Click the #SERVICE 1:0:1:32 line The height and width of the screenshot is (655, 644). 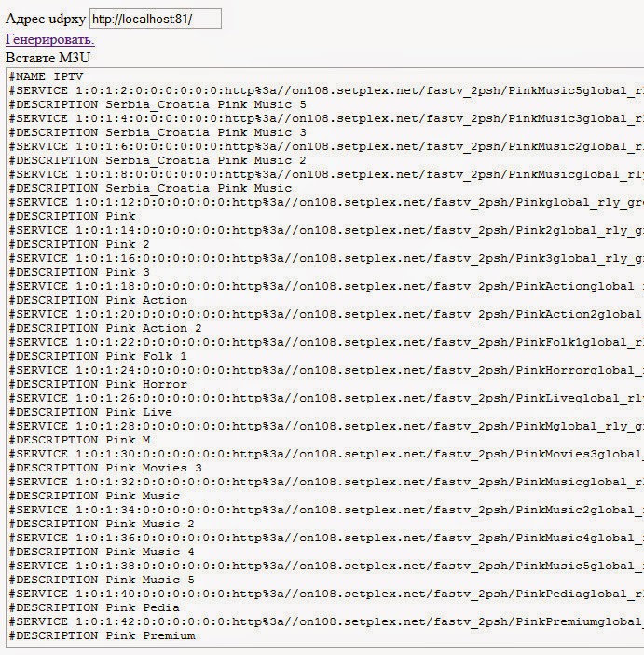point(326,483)
